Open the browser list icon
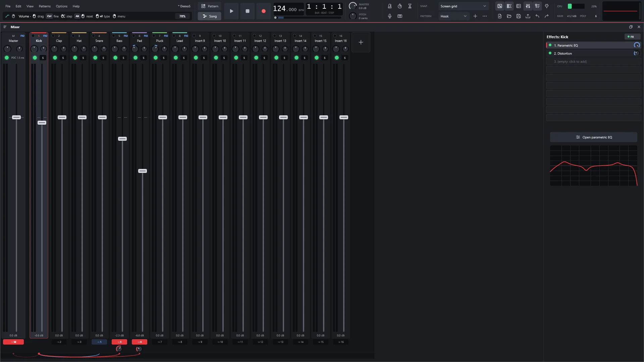 [x=537, y=6]
